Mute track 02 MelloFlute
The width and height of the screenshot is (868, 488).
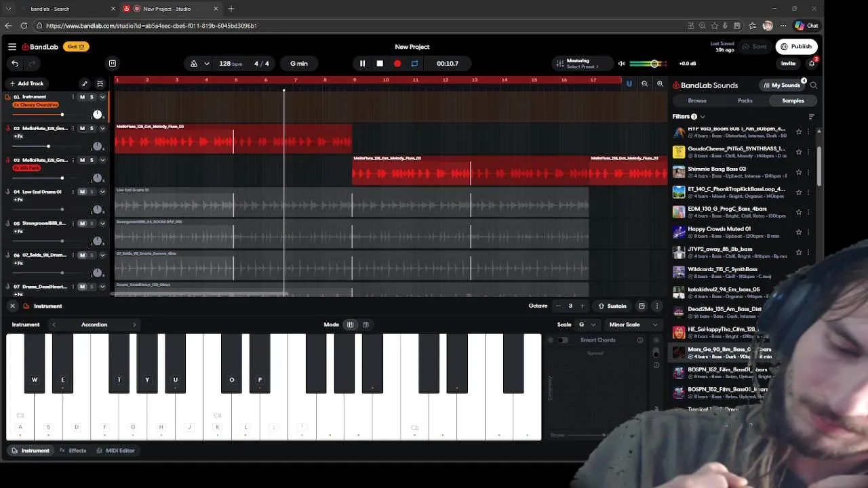[82, 128]
